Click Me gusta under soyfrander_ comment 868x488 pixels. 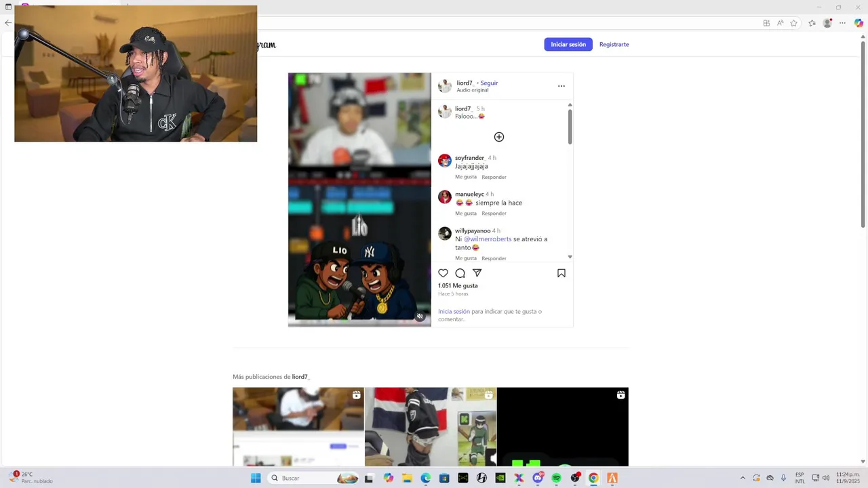point(466,177)
